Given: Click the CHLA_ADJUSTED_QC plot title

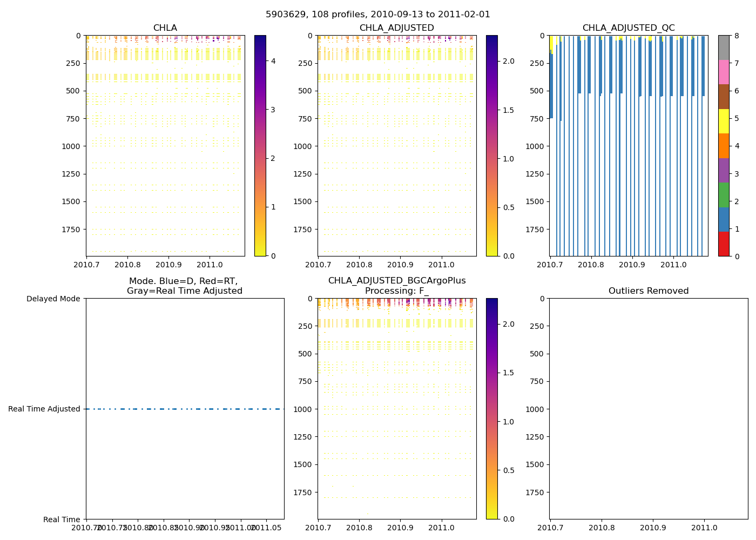Looking at the screenshot, I should click(628, 28).
